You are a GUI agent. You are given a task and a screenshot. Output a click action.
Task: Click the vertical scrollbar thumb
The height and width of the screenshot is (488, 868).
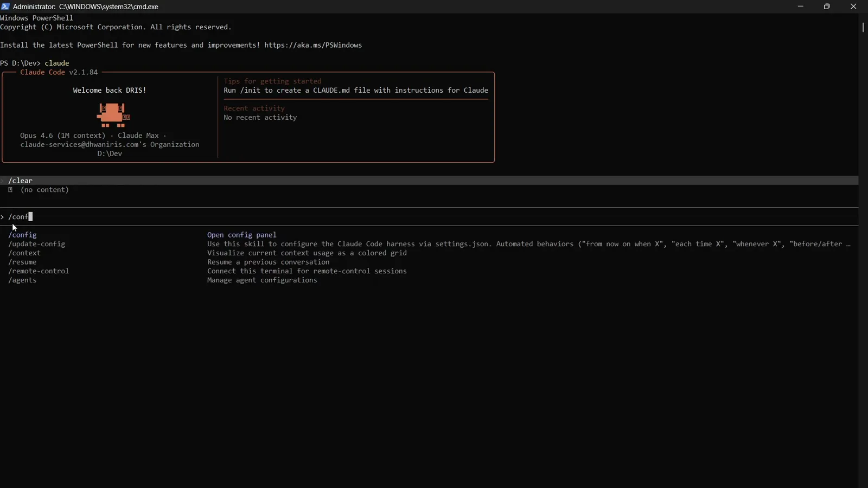tap(863, 27)
